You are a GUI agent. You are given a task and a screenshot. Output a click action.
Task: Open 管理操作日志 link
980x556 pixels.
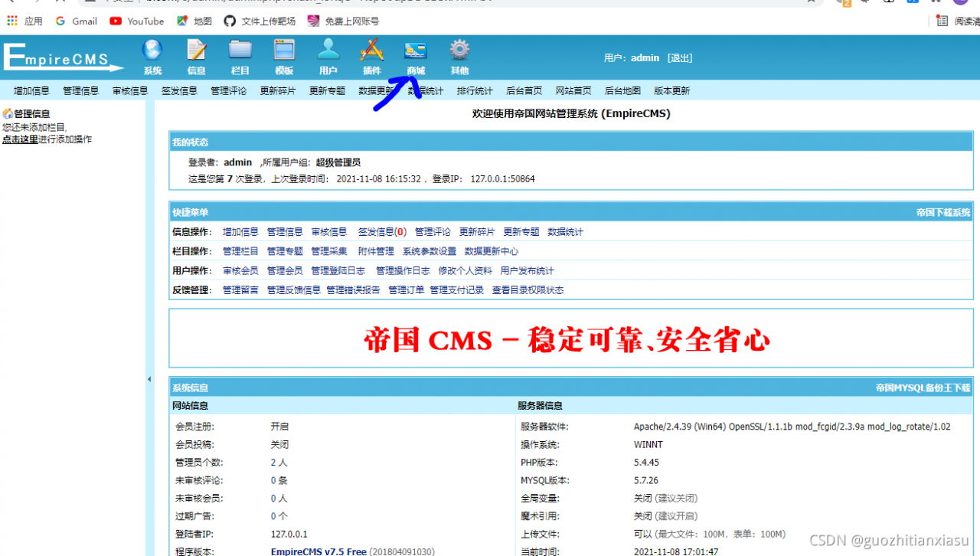pos(403,270)
